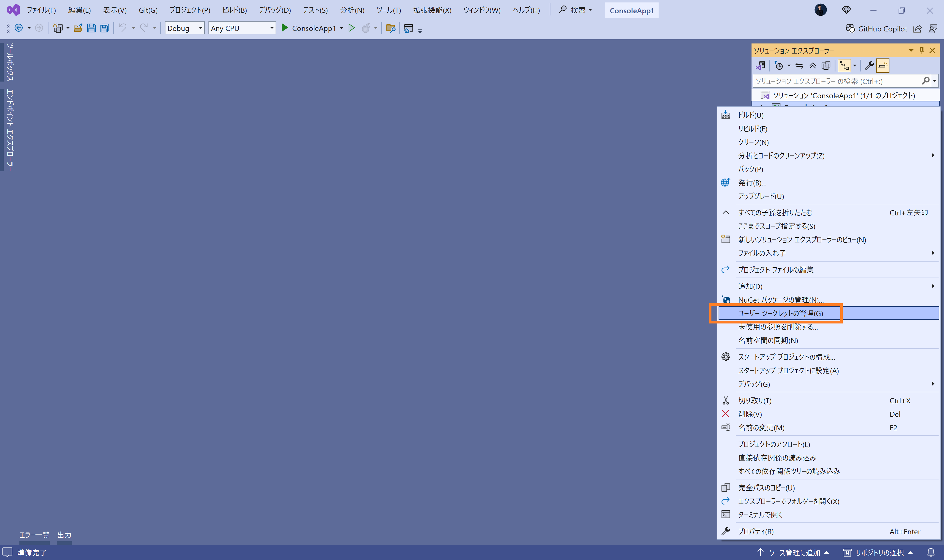Choose ターミナルで開く in context menu
The width and height of the screenshot is (944, 560).
coord(828,515)
